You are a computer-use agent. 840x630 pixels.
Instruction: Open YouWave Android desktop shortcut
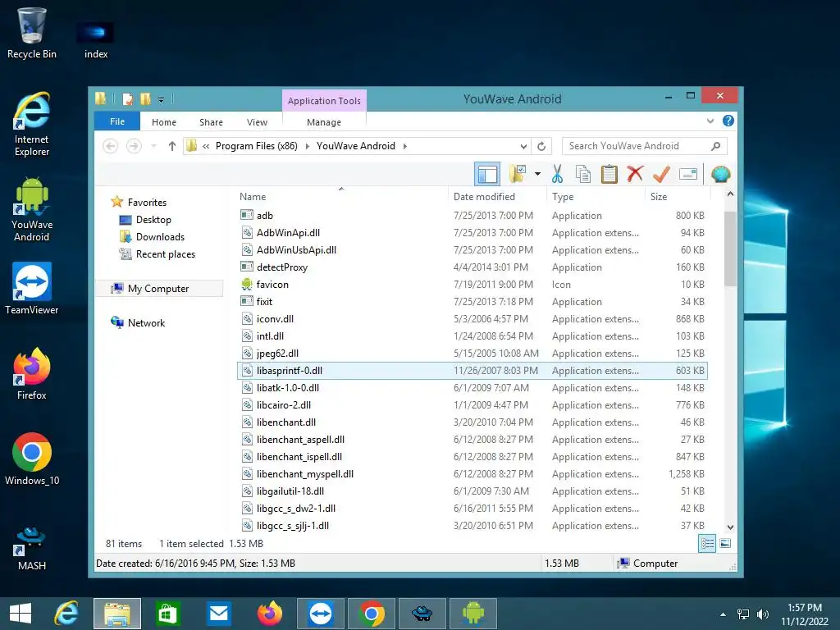click(x=32, y=209)
